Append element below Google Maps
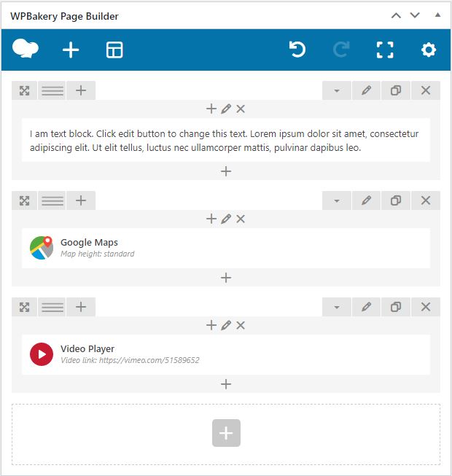Screen dimensions: 452x476 [226, 278]
